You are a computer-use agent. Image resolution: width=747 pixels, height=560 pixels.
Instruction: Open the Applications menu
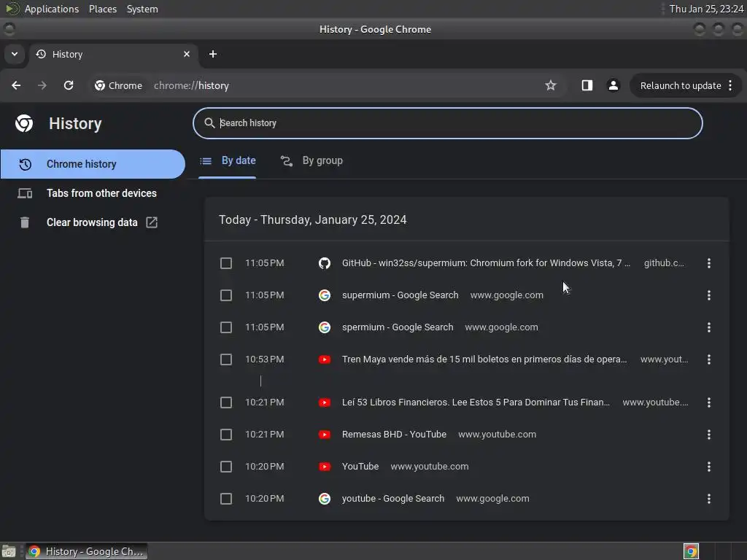point(52,9)
